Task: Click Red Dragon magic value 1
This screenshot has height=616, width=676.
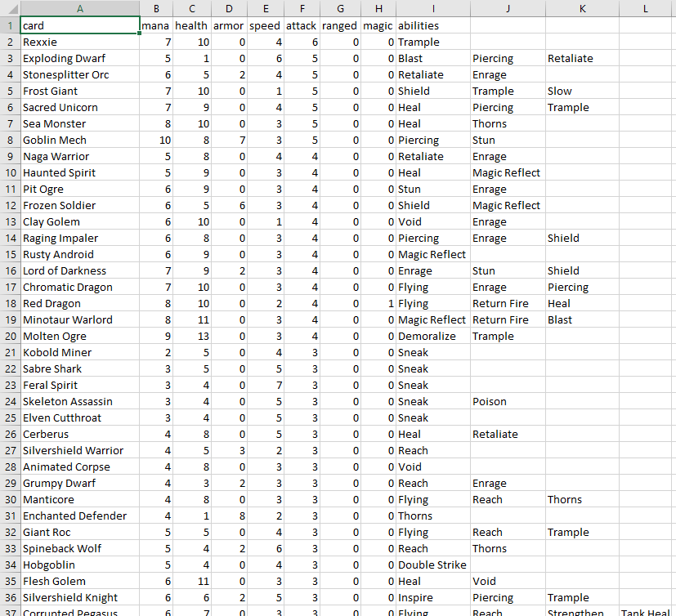Action: pyautogui.click(x=378, y=304)
